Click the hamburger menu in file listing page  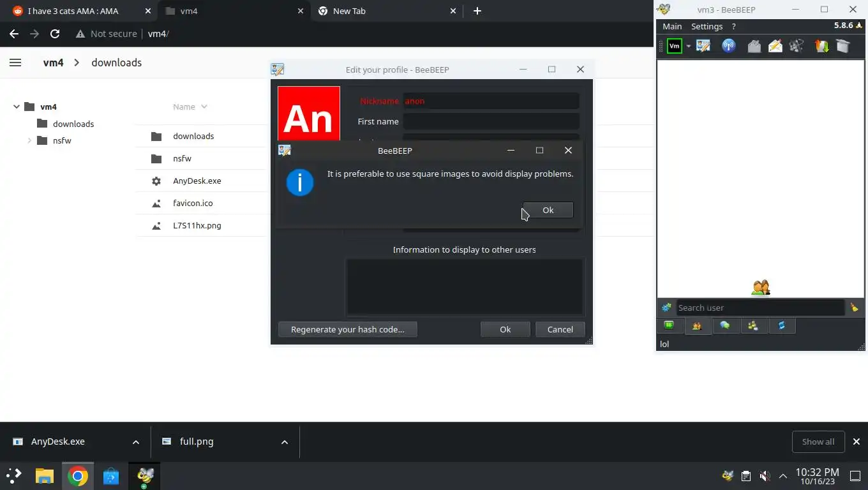(15, 63)
